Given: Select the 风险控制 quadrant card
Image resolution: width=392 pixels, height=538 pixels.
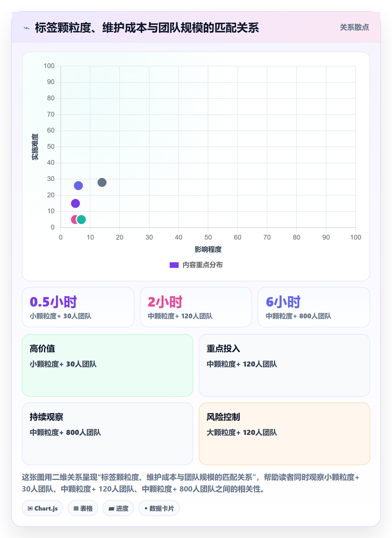Looking at the screenshot, I should click(284, 434).
